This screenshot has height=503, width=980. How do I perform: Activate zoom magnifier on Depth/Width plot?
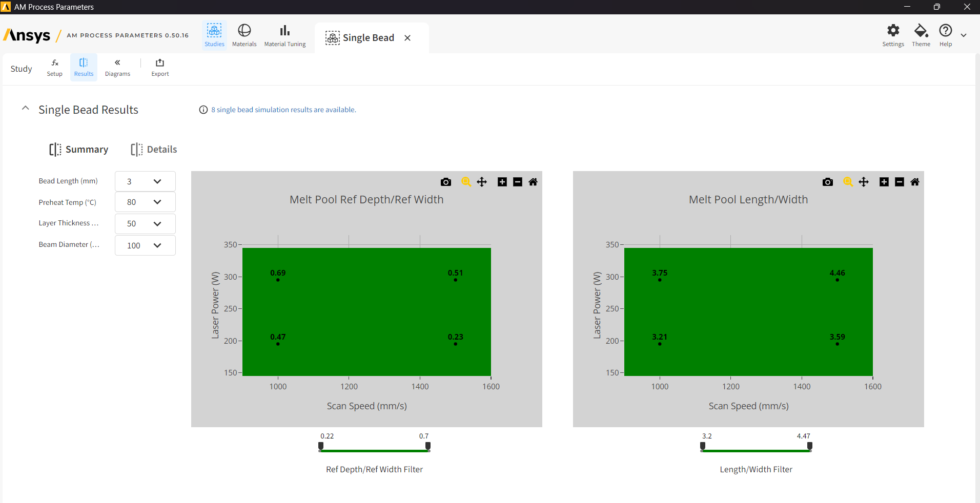[466, 182]
